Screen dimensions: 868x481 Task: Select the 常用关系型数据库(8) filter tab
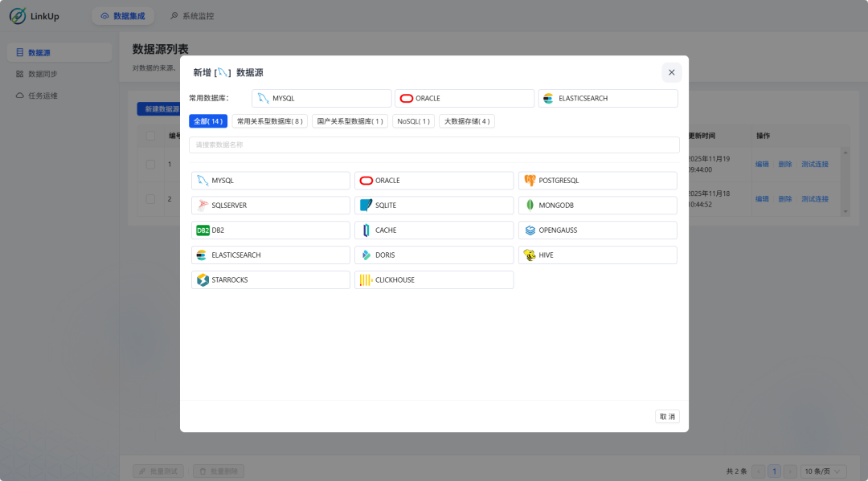coord(269,121)
